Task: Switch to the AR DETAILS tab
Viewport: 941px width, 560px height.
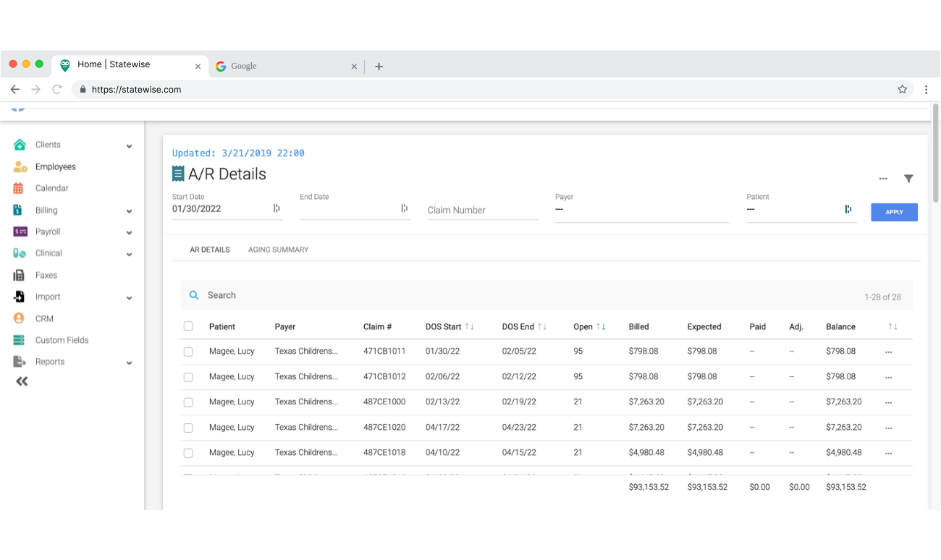Action: point(210,250)
